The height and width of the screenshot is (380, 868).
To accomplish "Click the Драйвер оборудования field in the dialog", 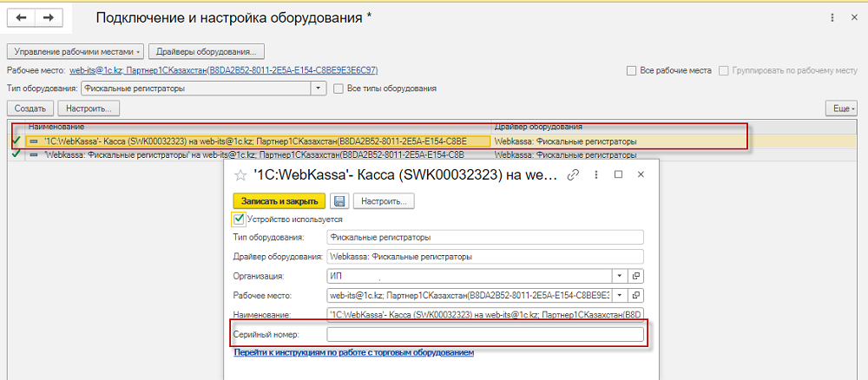I will click(485, 257).
